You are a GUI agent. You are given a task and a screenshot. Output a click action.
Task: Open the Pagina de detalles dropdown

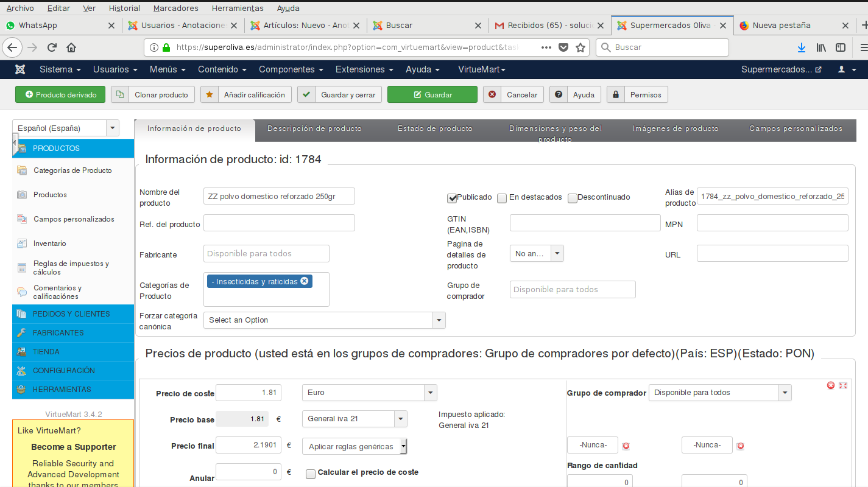click(537, 253)
